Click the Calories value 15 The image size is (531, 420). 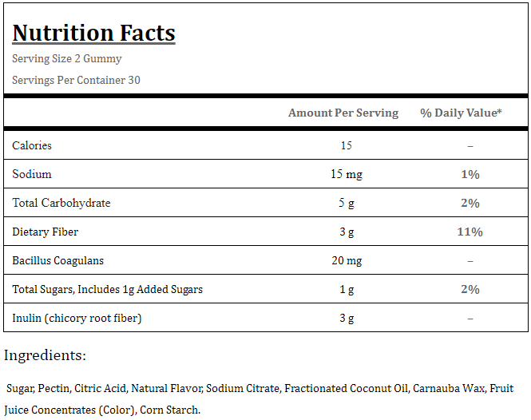tap(346, 145)
